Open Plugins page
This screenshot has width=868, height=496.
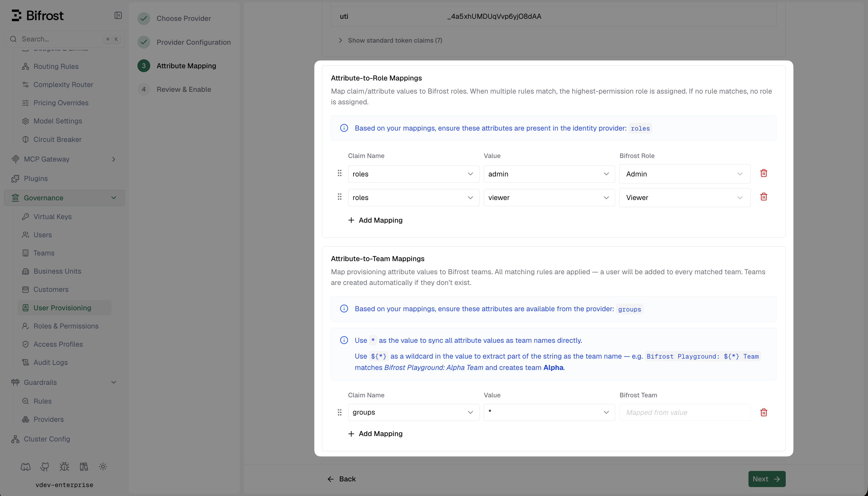pyautogui.click(x=64, y=179)
